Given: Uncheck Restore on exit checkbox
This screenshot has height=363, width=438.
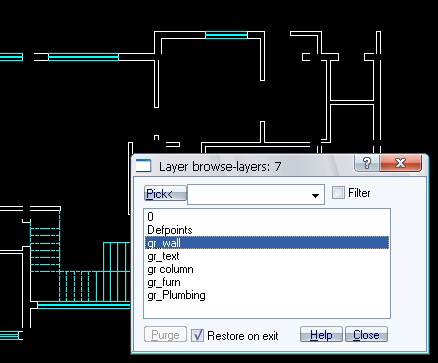Looking at the screenshot, I should 197,335.
